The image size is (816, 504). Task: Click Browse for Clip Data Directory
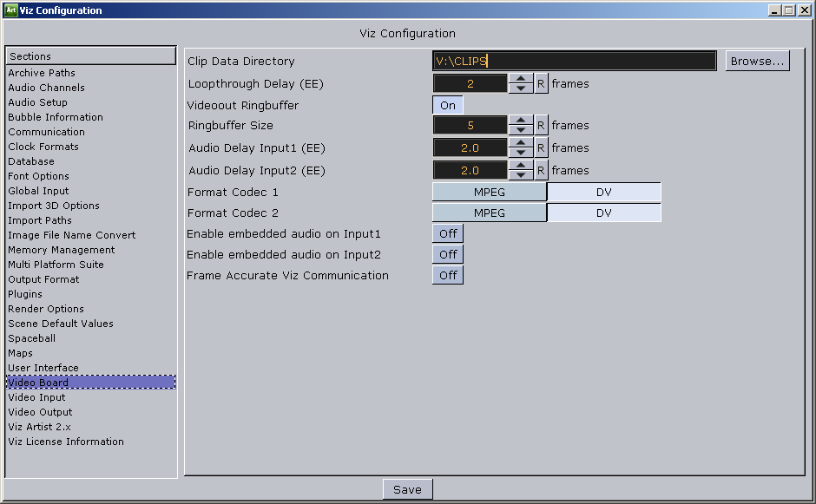(x=758, y=62)
